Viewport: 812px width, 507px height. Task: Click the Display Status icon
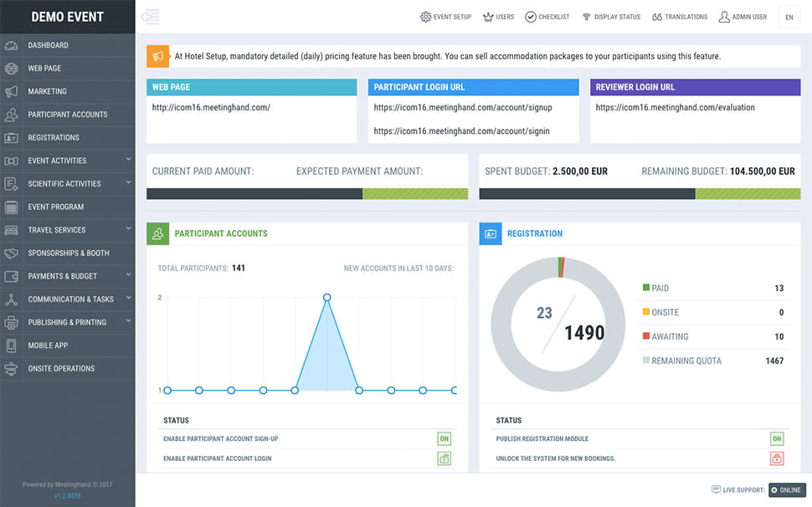coord(587,16)
